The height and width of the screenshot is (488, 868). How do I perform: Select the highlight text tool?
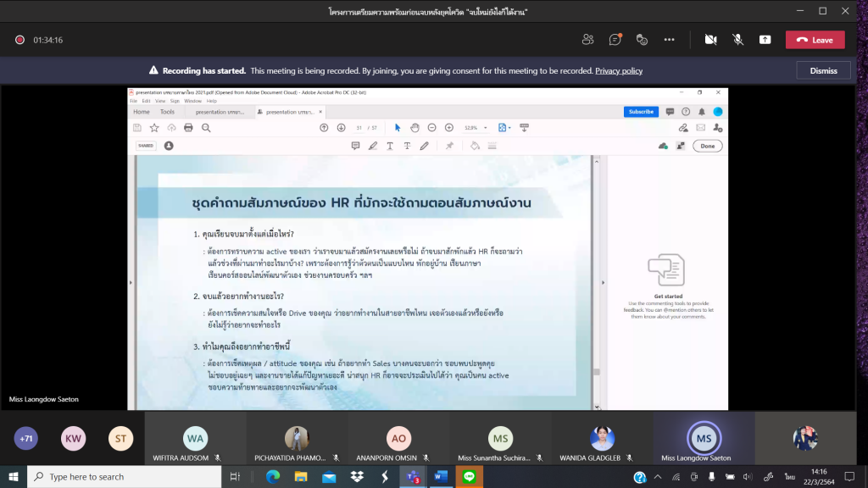(x=373, y=146)
